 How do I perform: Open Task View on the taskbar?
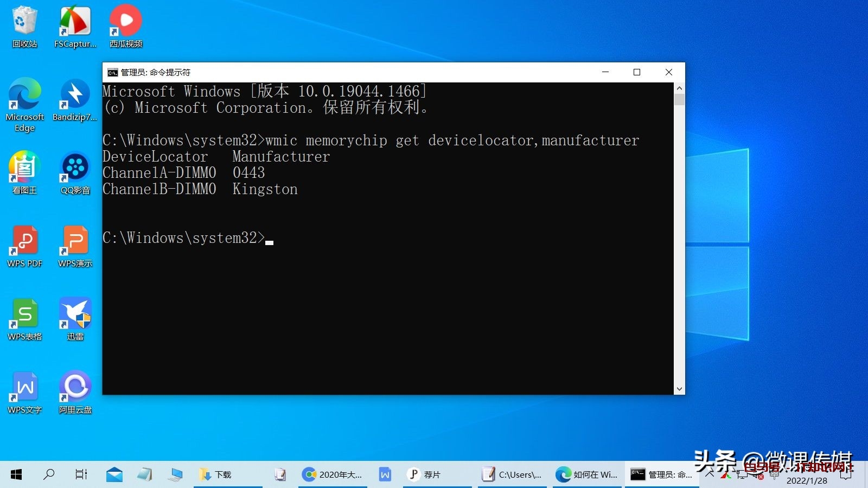point(81,474)
